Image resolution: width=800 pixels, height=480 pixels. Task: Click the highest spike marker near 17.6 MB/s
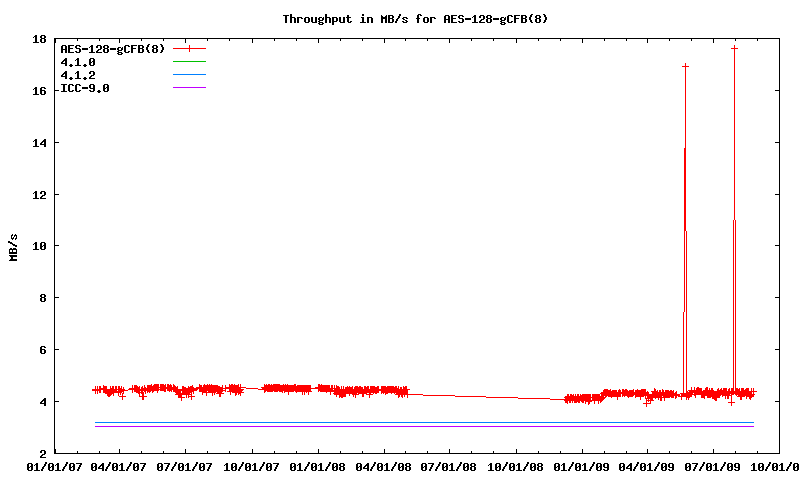point(734,48)
